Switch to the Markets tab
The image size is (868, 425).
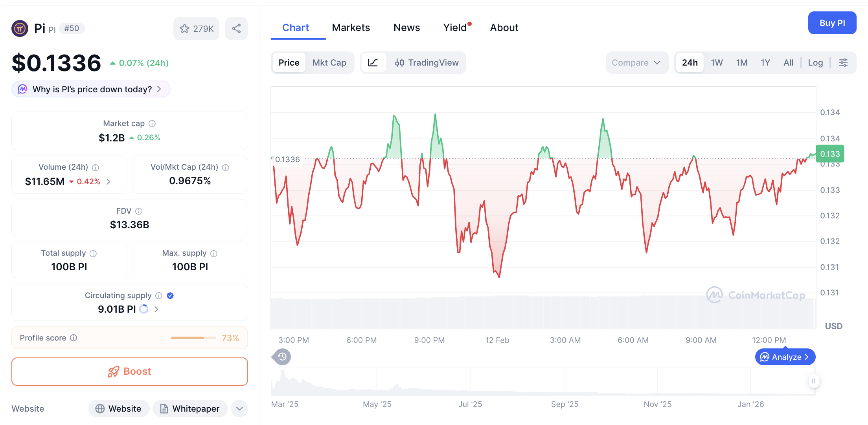coord(351,27)
